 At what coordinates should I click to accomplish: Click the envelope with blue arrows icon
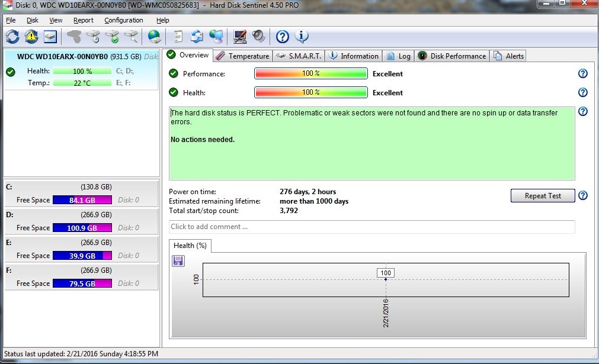197,37
